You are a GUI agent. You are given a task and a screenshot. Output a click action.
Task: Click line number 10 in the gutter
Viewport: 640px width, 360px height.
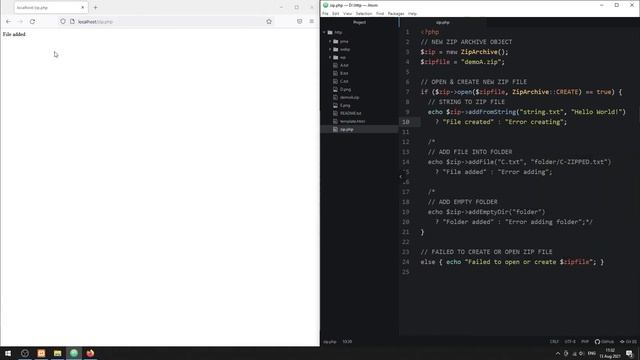[406, 122]
